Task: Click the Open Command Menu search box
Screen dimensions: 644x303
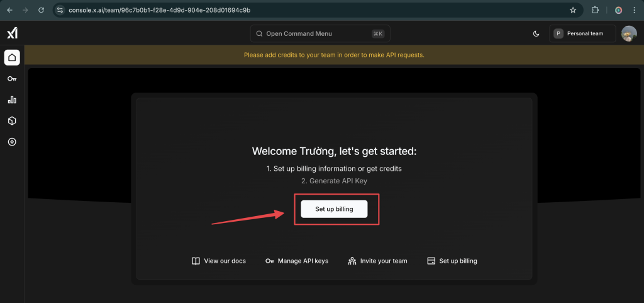Action: (x=320, y=34)
